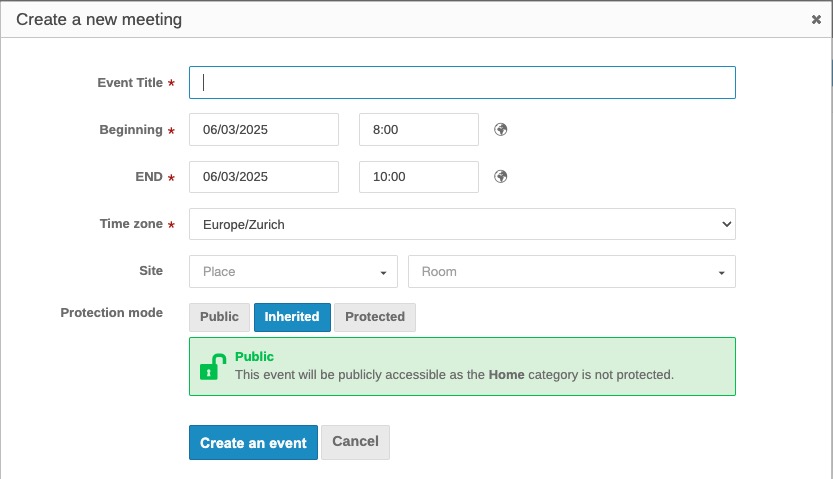Select the Public protection mode
833x479 pixels.
point(219,317)
